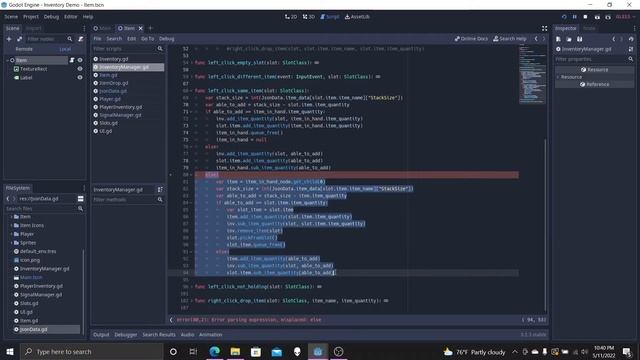This screenshot has height=360, width=640.
Task: Switch to the Main scene tab
Action: click(102, 28)
